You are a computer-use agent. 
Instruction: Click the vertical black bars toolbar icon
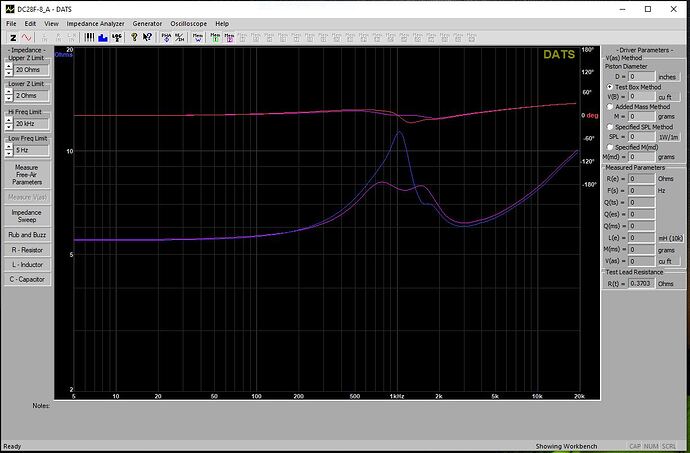pos(86,36)
